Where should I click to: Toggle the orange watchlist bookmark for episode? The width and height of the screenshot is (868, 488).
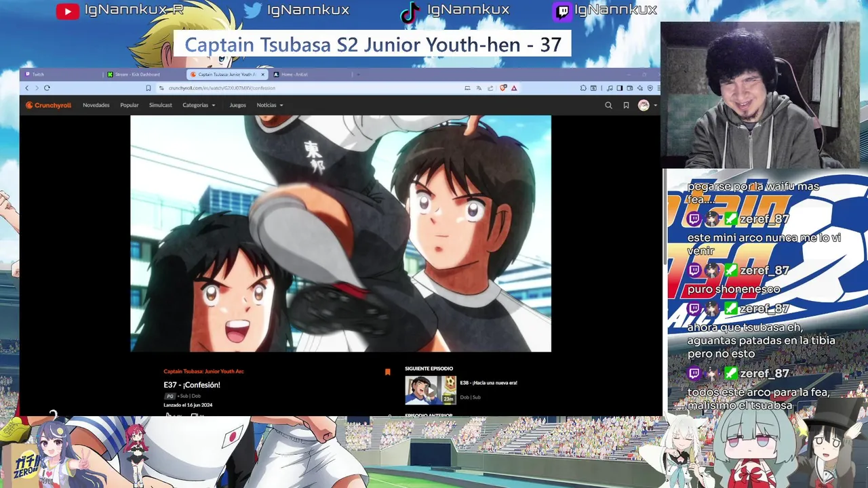coord(387,372)
